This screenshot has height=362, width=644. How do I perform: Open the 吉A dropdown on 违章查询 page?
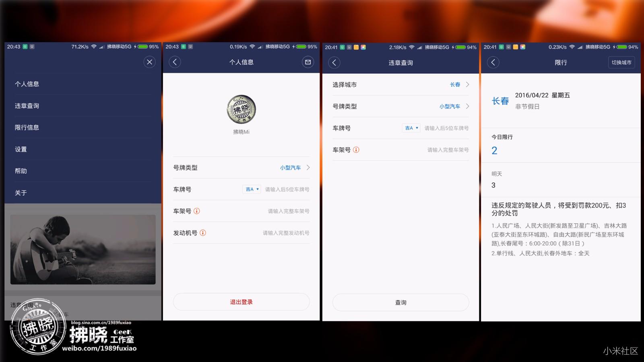411,128
